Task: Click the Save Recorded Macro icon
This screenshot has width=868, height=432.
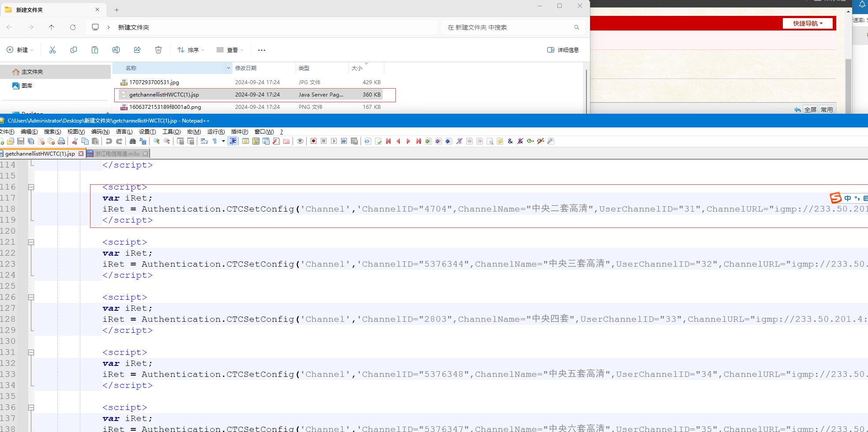Action: coord(354,141)
